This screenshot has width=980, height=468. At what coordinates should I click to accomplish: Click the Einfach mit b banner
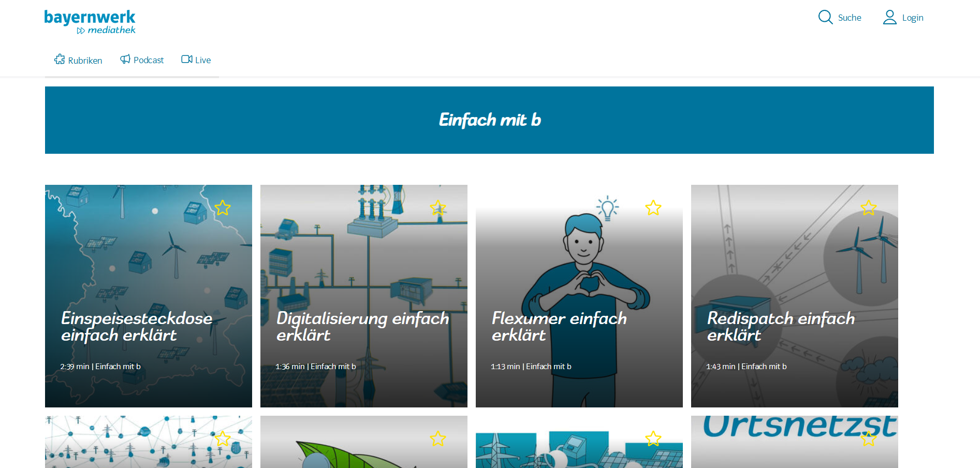[489, 120]
